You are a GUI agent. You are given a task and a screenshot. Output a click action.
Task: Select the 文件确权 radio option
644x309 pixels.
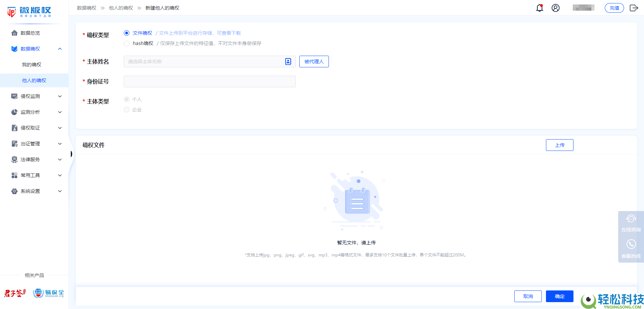127,33
